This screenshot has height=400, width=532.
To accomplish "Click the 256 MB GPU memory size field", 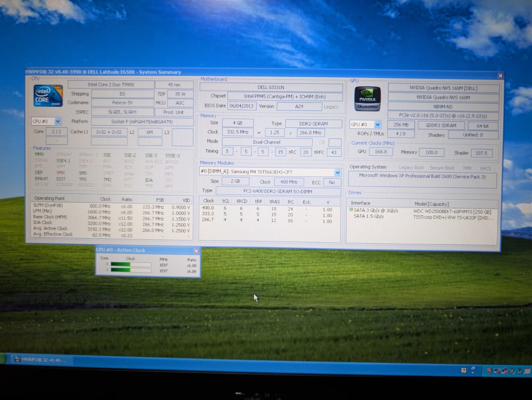I will [401, 125].
